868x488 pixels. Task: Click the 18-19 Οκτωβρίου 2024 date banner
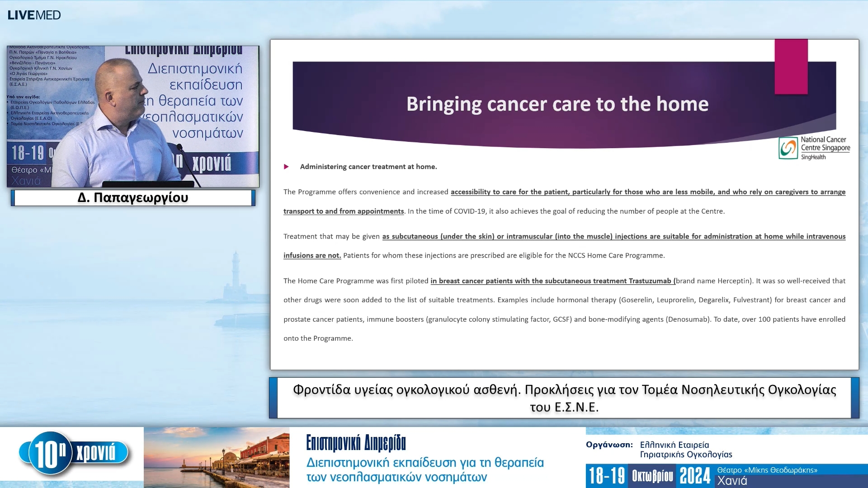[x=650, y=476]
